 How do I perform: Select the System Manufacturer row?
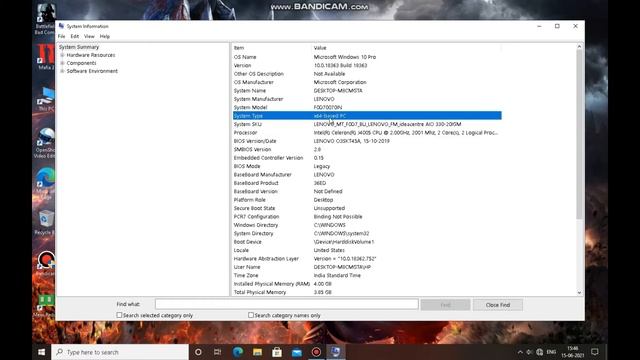367,99
